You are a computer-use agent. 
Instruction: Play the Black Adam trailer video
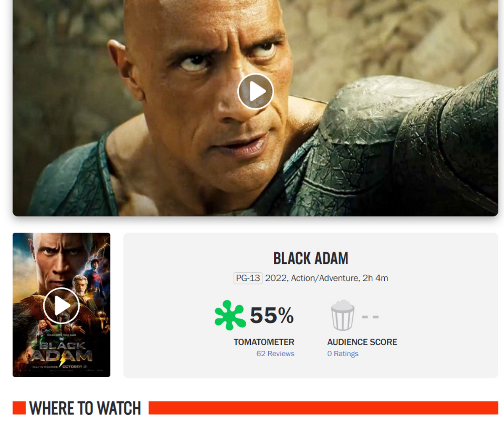click(x=255, y=91)
